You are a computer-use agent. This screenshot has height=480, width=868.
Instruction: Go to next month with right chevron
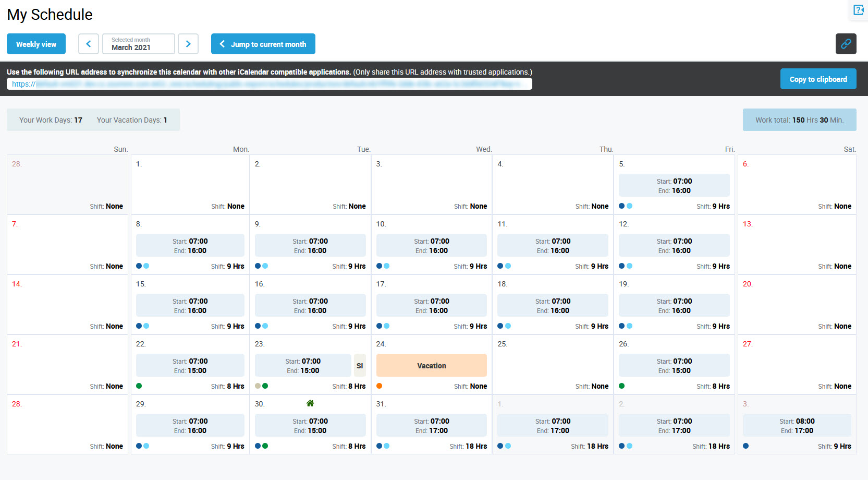[188, 44]
